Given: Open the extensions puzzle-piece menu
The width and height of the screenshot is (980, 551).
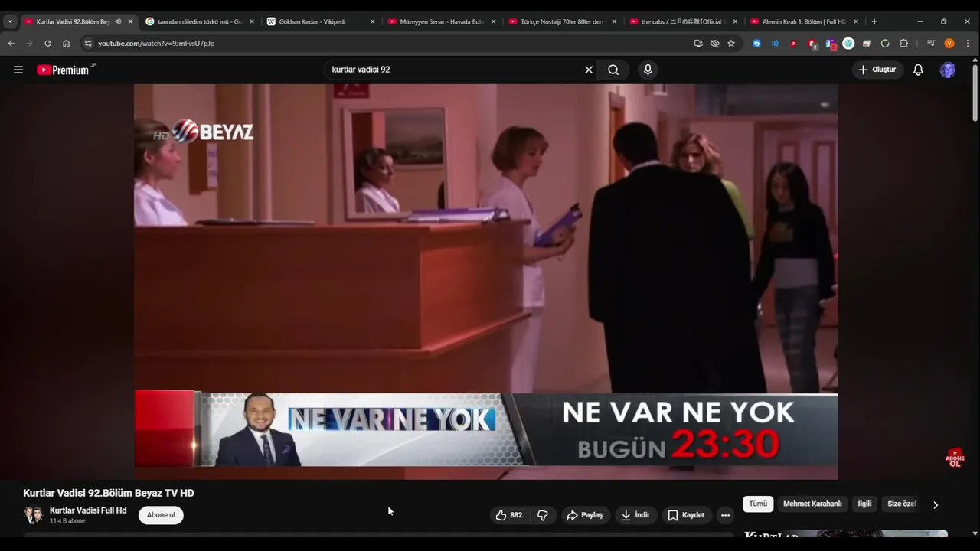Looking at the screenshot, I should [903, 44].
